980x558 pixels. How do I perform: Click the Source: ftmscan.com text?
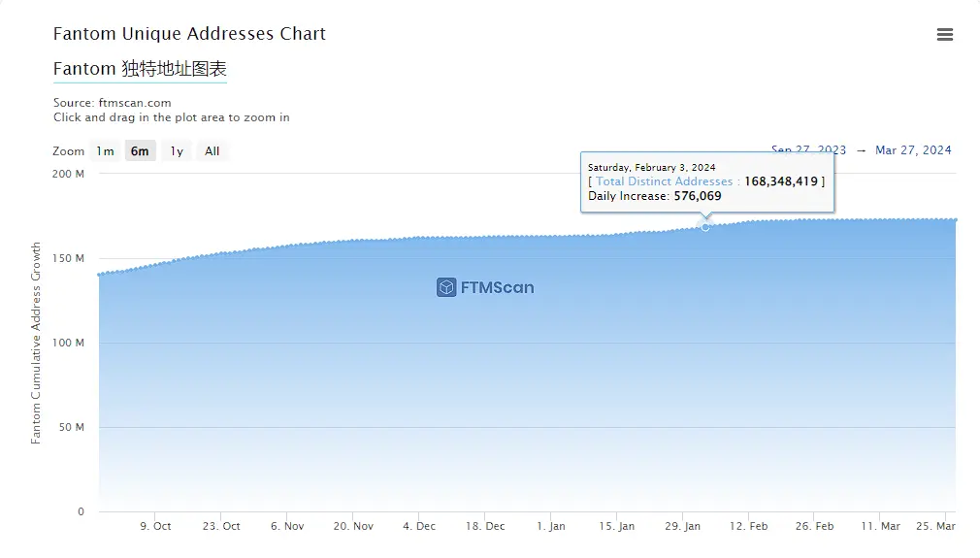[113, 103]
